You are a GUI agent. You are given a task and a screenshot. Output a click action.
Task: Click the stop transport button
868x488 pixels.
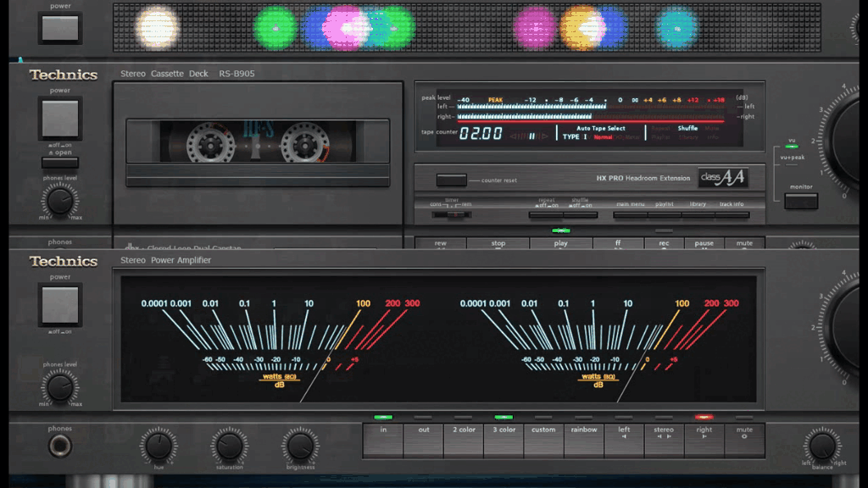pos(498,243)
